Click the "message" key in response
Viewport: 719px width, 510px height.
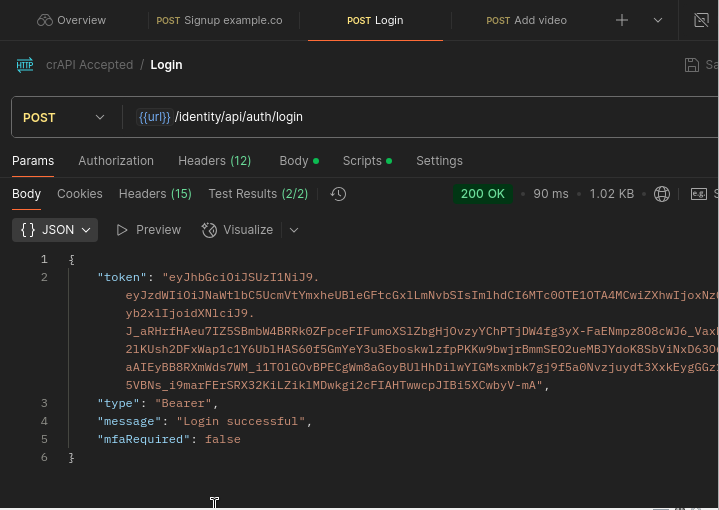[129, 421]
